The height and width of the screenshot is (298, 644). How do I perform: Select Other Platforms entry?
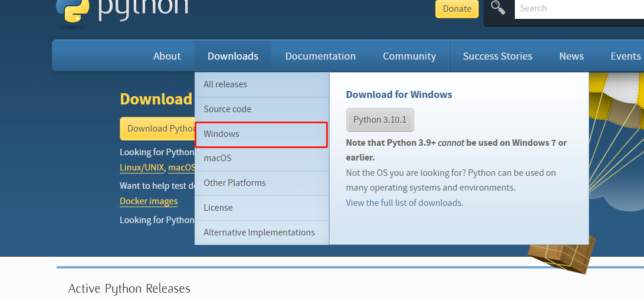point(235,183)
